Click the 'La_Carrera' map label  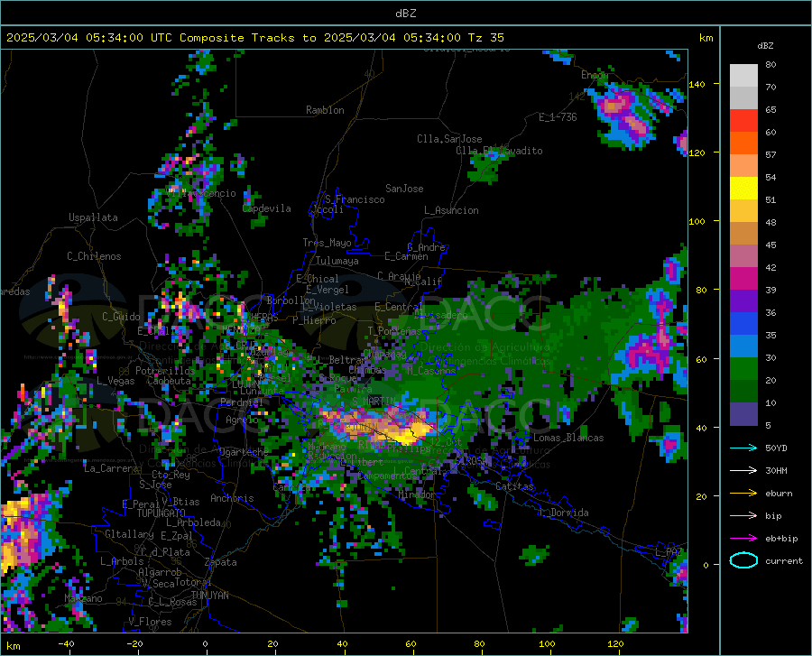(x=111, y=468)
